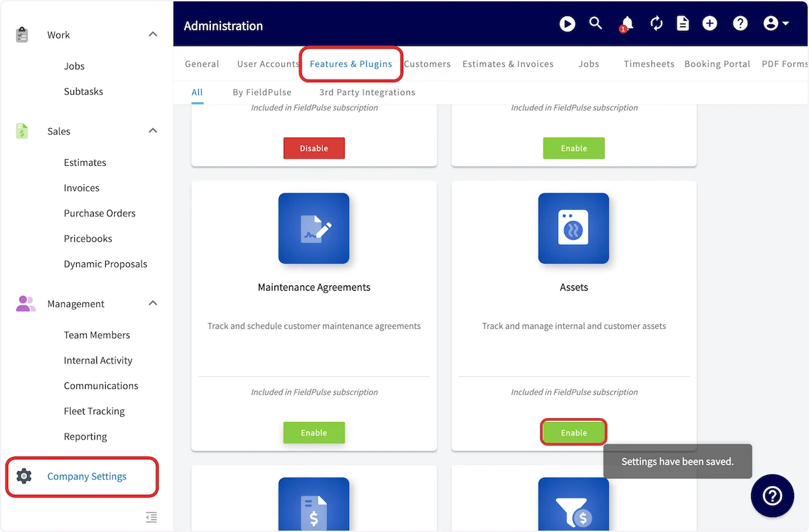Switch to the Customers tab
Screen dimensions: 809x532
click(427, 64)
